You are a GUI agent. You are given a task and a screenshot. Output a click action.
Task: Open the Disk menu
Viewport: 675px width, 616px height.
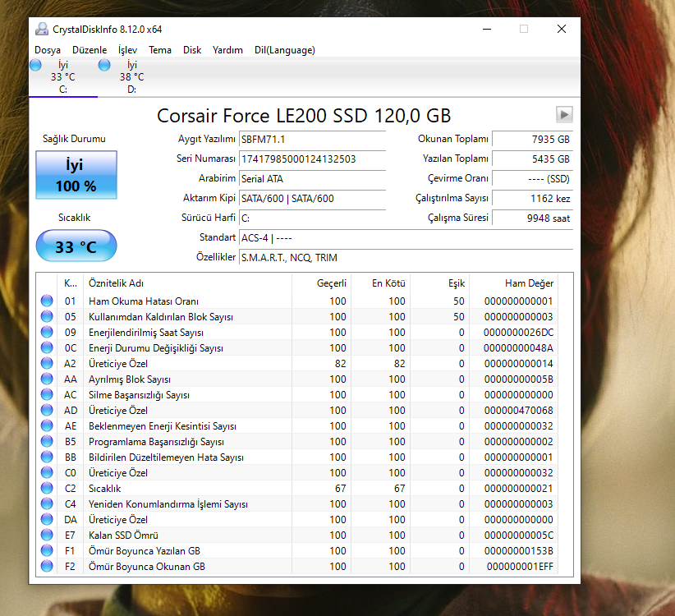click(x=192, y=50)
